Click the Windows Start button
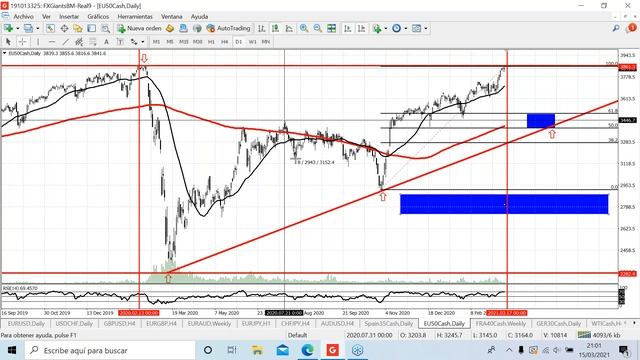Screen dimensions: 640x360 coord(12,350)
